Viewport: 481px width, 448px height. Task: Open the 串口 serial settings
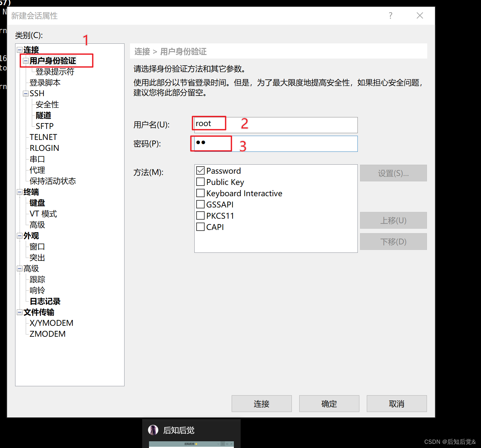37,159
